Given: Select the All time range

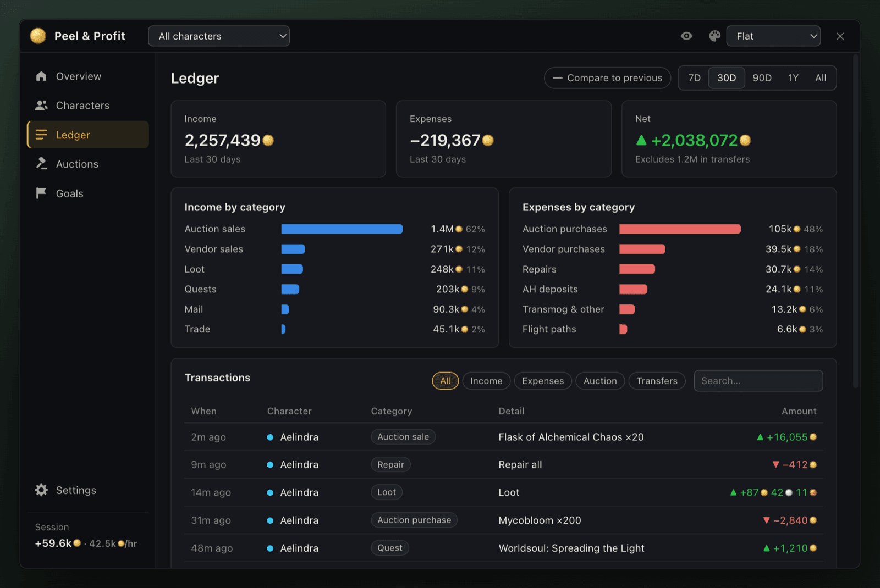Looking at the screenshot, I should (821, 78).
